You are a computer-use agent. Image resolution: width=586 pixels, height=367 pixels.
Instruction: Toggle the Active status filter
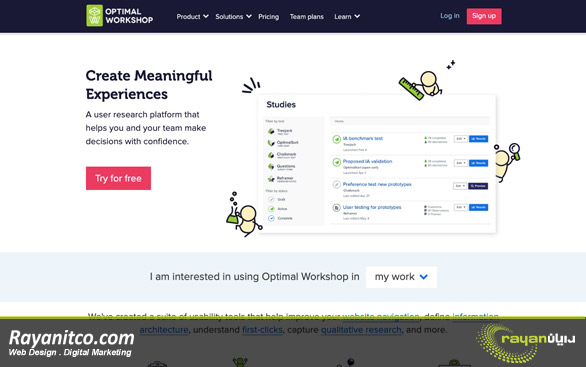[278, 209]
